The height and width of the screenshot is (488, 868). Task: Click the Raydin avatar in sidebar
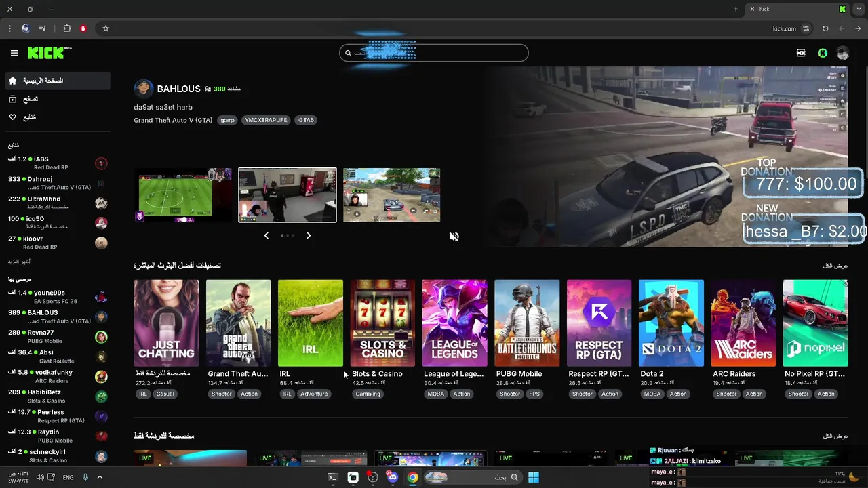(x=101, y=436)
